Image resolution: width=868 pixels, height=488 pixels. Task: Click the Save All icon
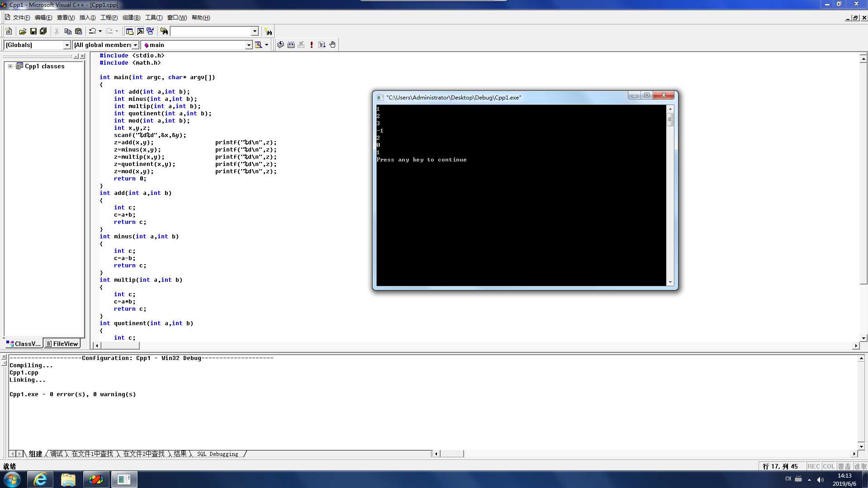click(x=43, y=31)
